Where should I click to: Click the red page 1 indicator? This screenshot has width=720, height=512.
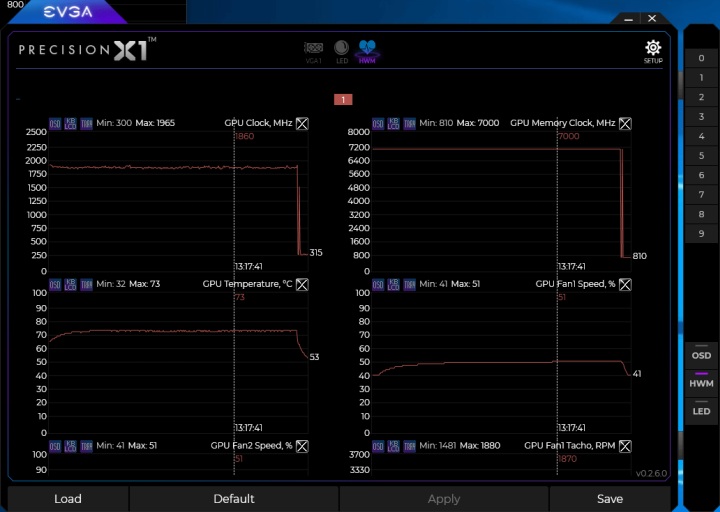343,100
